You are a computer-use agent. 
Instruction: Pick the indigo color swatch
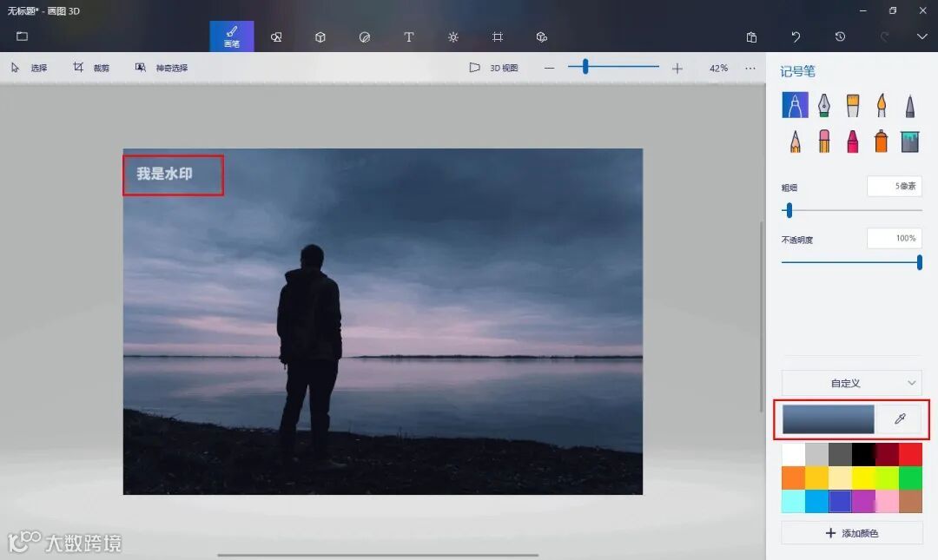[x=840, y=501]
